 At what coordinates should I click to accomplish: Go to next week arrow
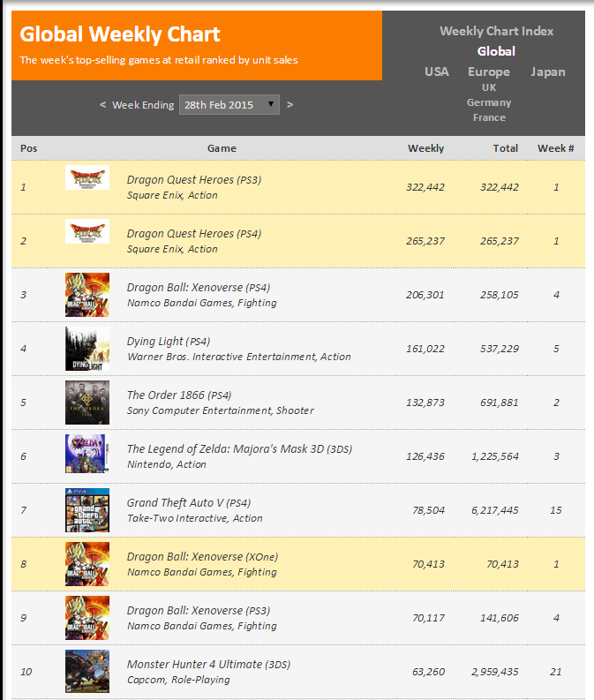[290, 104]
